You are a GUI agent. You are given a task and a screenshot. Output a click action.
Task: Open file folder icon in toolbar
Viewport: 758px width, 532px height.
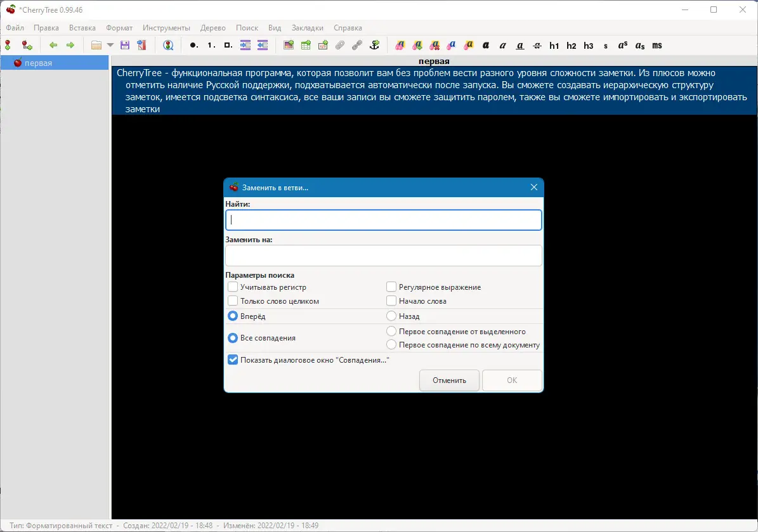tap(96, 46)
